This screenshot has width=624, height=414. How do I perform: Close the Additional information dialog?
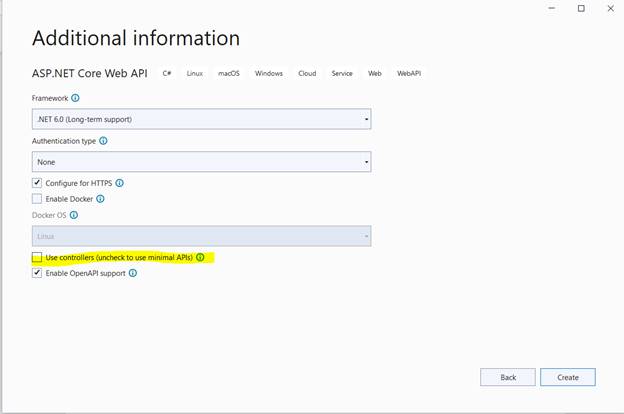pyautogui.click(x=610, y=8)
